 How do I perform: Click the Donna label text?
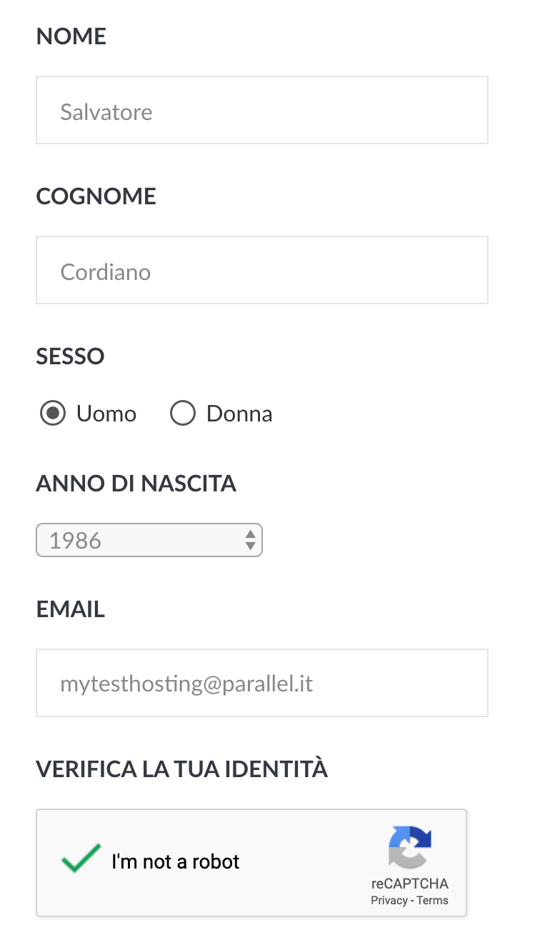pyautogui.click(x=239, y=414)
